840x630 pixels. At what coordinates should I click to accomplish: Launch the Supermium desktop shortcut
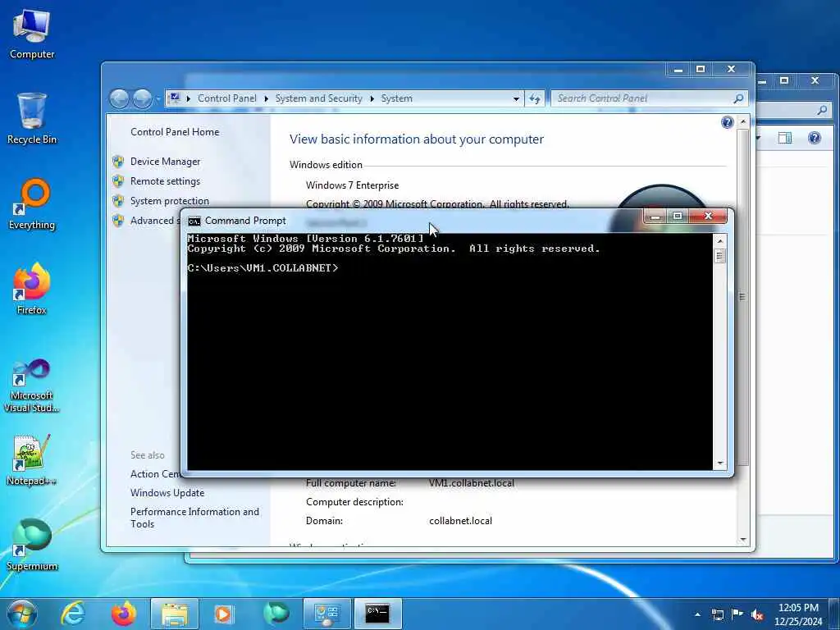point(32,545)
